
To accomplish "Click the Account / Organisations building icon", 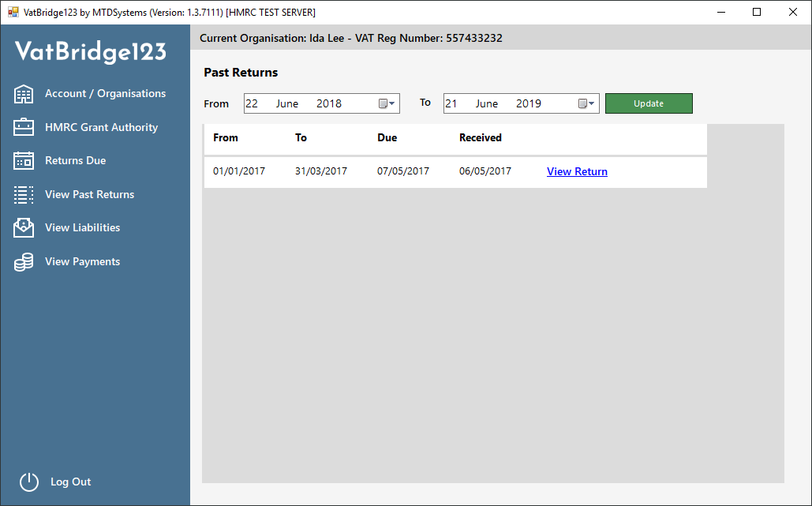I will click(24, 94).
